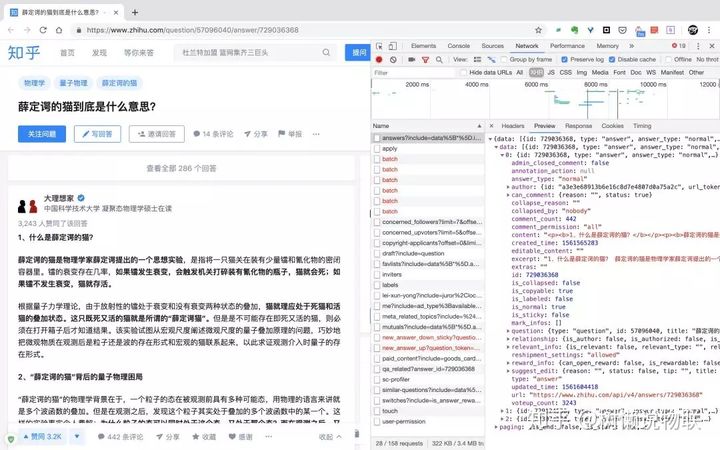The width and height of the screenshot is (720, 450).
Task: Select the All request type filter
Action: 519,73
